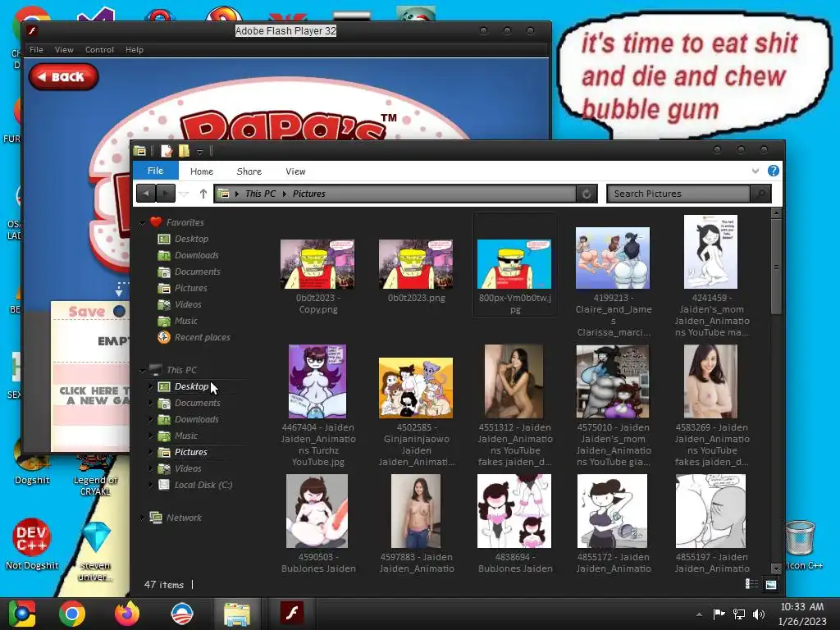Click the network tray icon
The image size is (840, 630).
739,614
